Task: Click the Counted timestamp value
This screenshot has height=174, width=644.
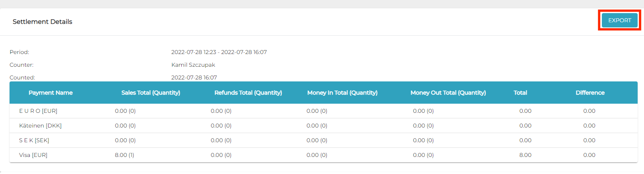Action: 194,77
